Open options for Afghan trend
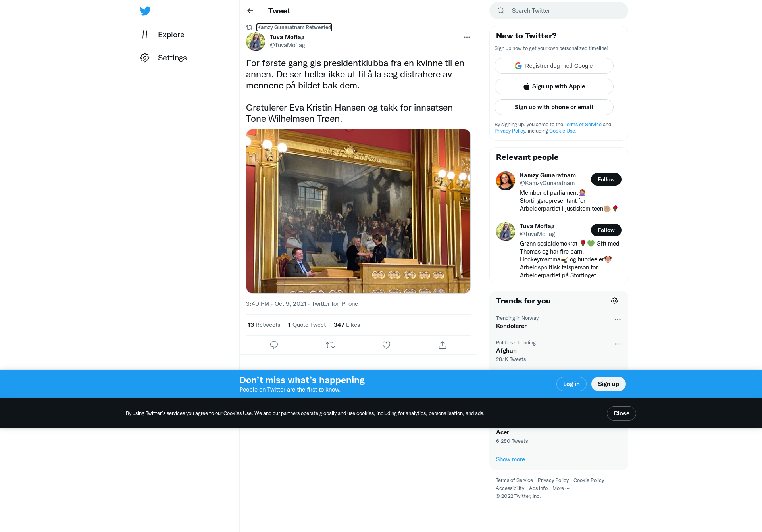Image resolution: width=762 pixels, height=532 pixels. (618, 344)
